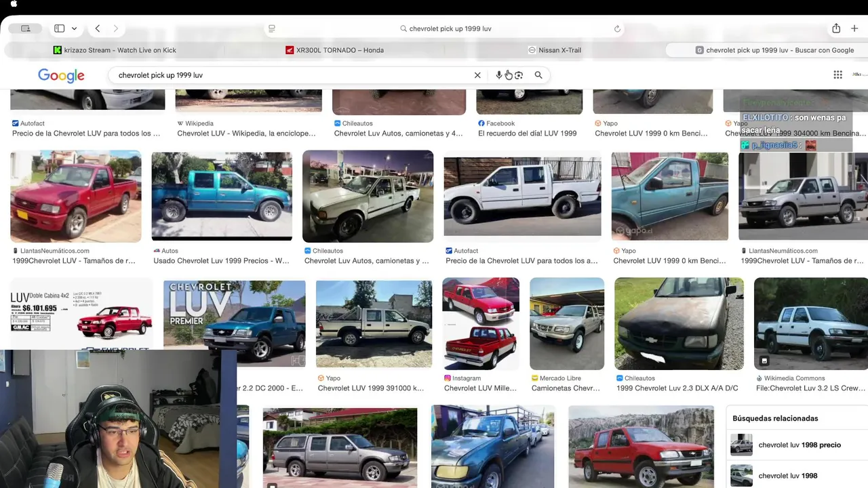The height and width of the screenshot is (488, 868).
Task: Select the teal Yapo single cab pickup thumbnail
Action: (x=670, y=196)
